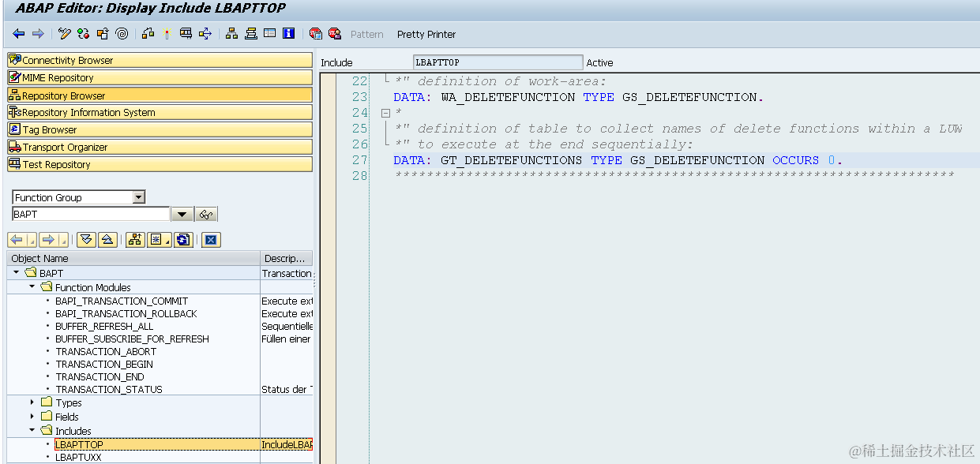The width and height of the screenshot is (980, 464).
Task: Select BUFFER_REFRESH_ALL in the tree
Action: tap(104, 326)
